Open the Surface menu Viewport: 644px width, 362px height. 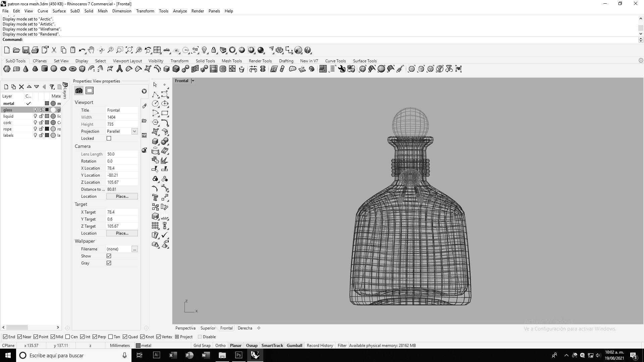(x=59, y=11)
